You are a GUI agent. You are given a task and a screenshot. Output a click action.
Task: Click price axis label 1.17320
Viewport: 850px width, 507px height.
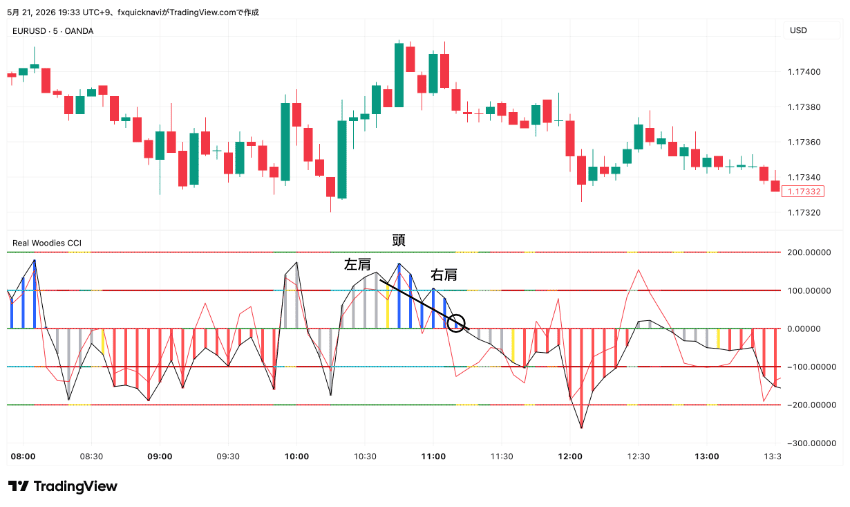pyautogui.click(x=804, y=213)
